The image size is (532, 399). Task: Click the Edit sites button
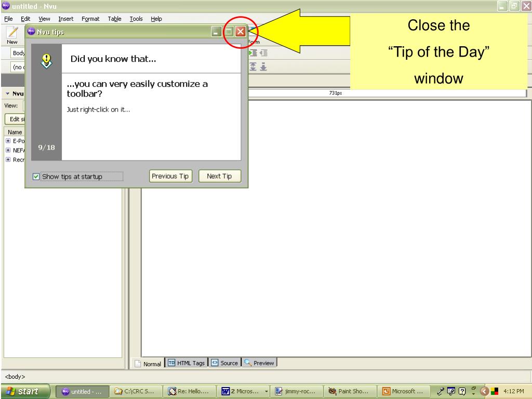(15, 119)
